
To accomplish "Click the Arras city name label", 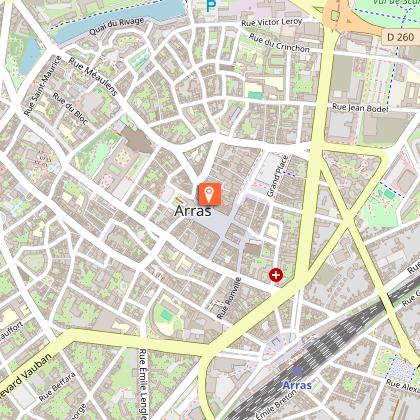I will tap(193, 211).
